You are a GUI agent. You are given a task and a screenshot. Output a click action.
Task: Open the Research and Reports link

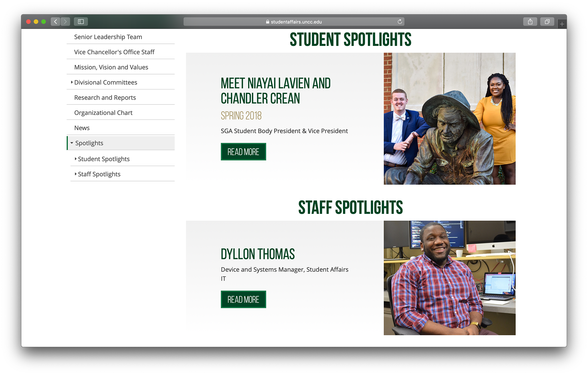[x=105, y=97]
